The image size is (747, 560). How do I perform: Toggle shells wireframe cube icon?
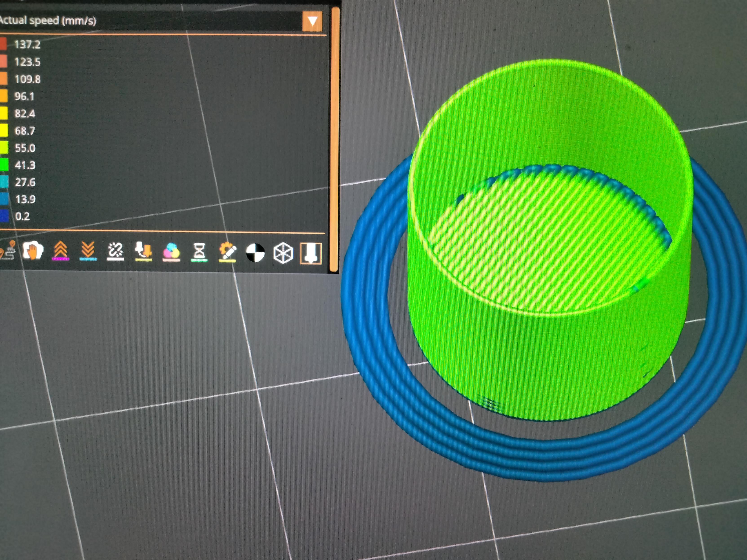[x=283, y=253]
